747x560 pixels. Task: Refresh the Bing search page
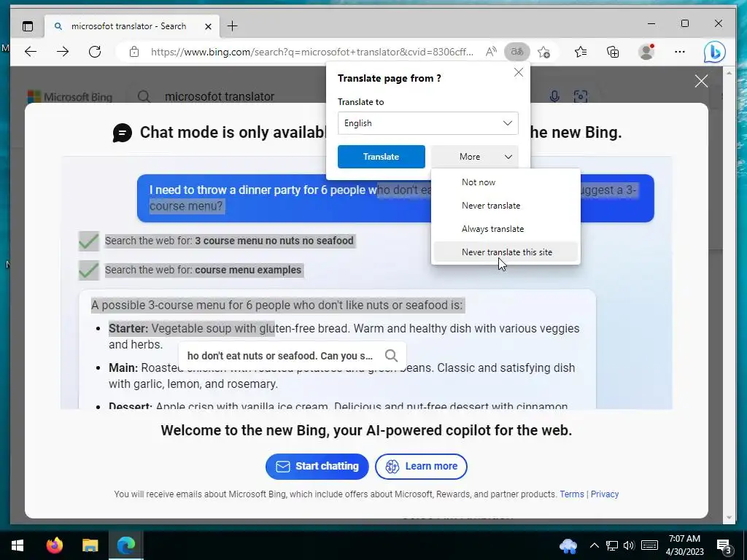pyautogui.click(x=95, y=52)
